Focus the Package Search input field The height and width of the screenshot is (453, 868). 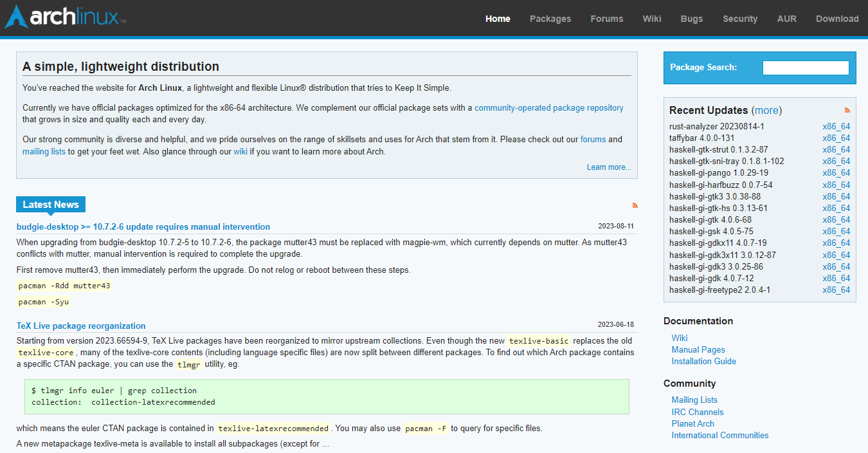click(806, 68)
